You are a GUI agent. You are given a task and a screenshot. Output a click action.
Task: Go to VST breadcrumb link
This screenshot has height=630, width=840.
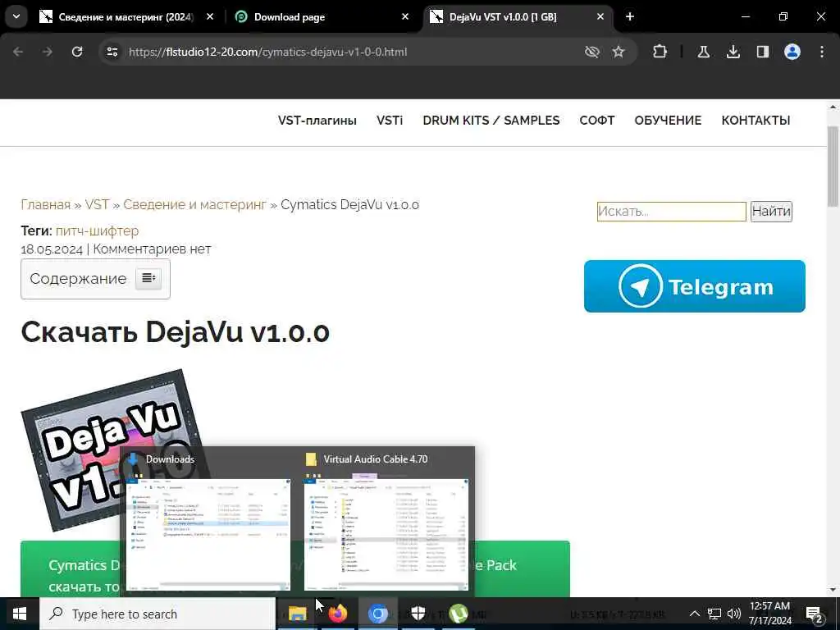[97, 204]
